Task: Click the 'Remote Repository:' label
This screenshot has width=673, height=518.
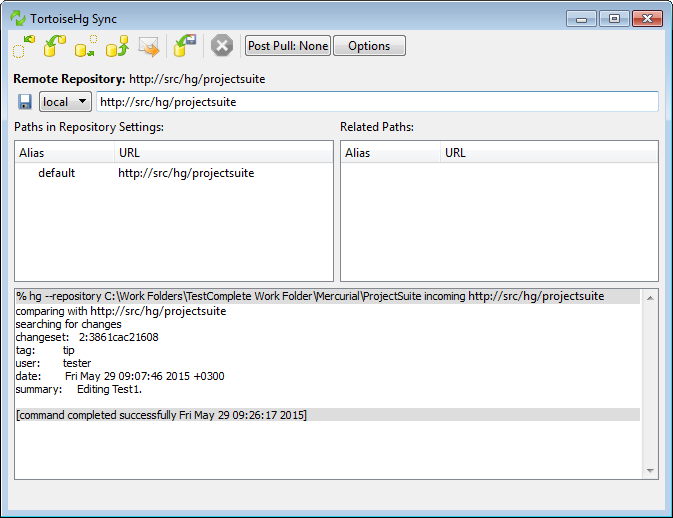Action: click(x=69, y=79)
